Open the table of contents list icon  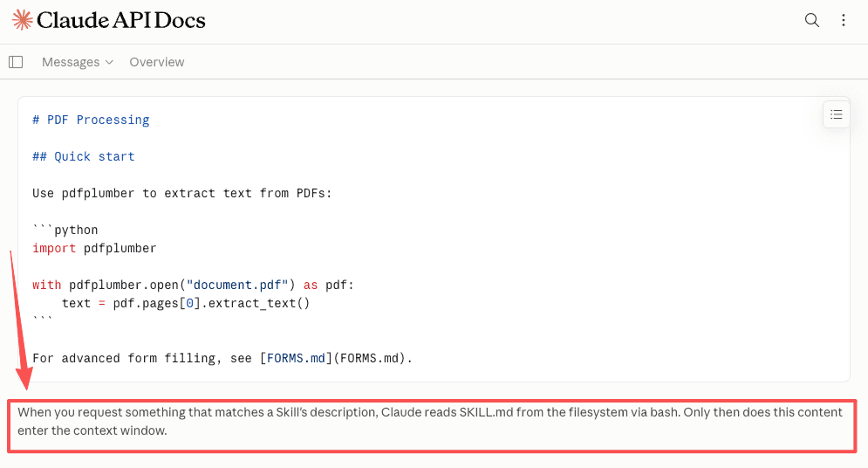pyautogui.click(x=836, y=114)
